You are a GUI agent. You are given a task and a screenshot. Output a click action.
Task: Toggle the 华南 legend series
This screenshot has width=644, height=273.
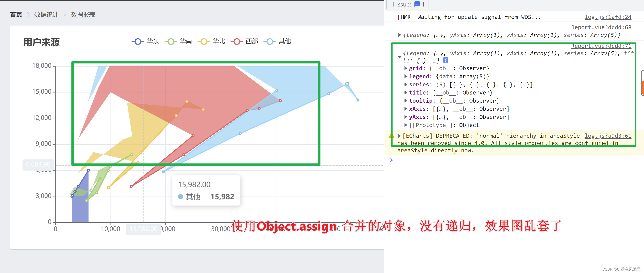pos(178,41)
